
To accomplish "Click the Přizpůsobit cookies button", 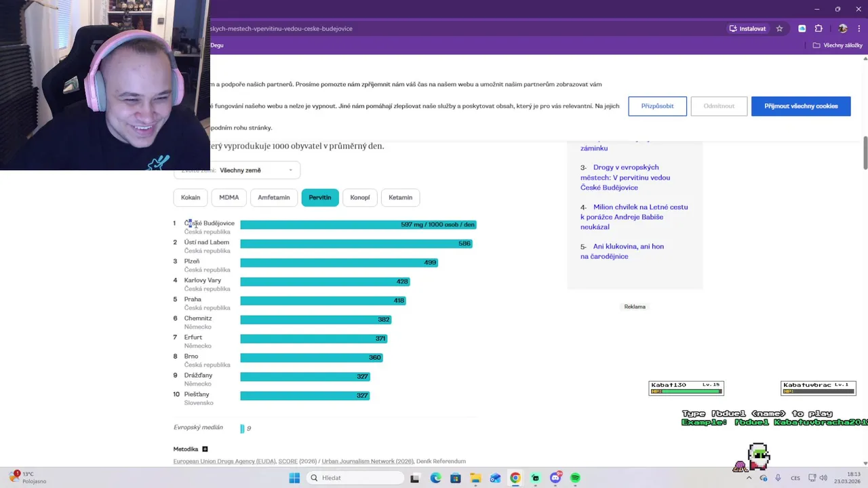I will [x=657, y=106].
